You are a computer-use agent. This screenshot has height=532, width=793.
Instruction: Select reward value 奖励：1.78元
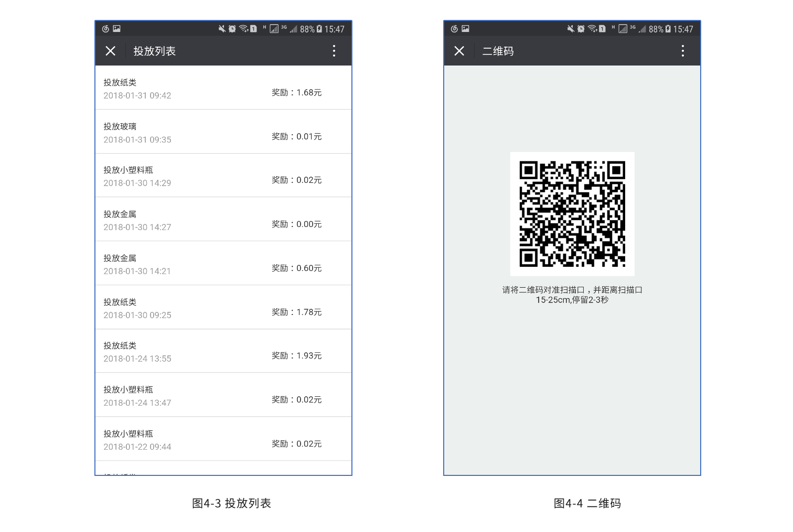[296, 312]
